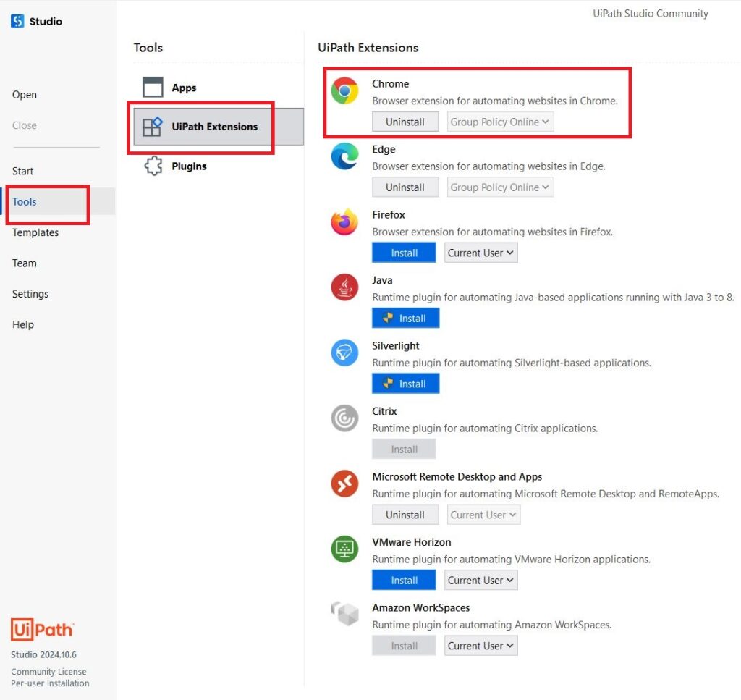741x700 pixels.
Task: Open the Amazon WorkSpaces Current User dropdown
Action: [x=480, y=646]
